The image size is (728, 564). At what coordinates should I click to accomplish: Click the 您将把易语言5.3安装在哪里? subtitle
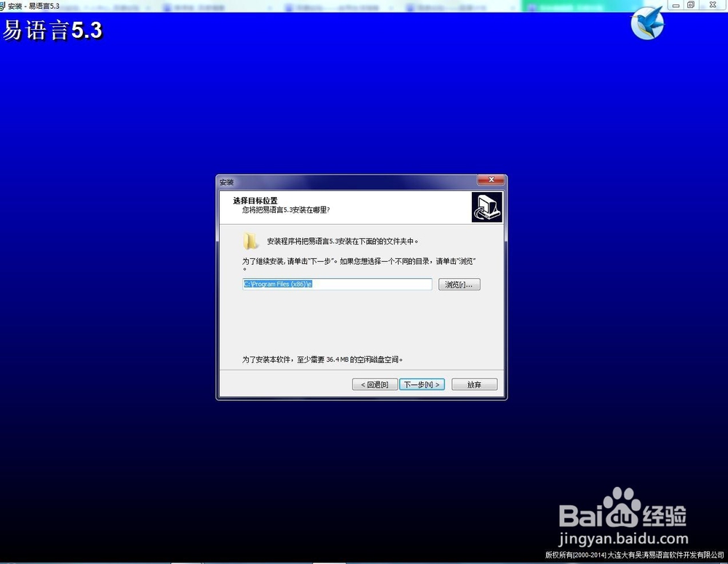(x=285, y=210)
